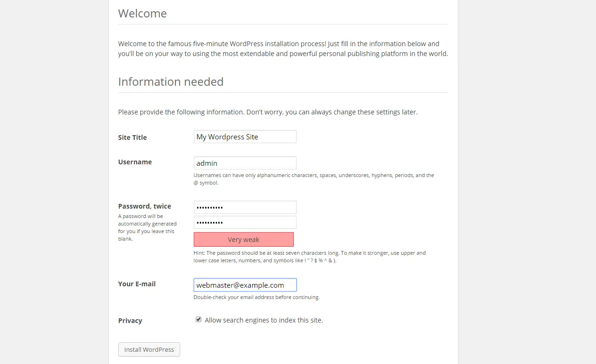Click 'Please provide the following information' text
This screenshot has height=364, width=596.
click(268, 112)
